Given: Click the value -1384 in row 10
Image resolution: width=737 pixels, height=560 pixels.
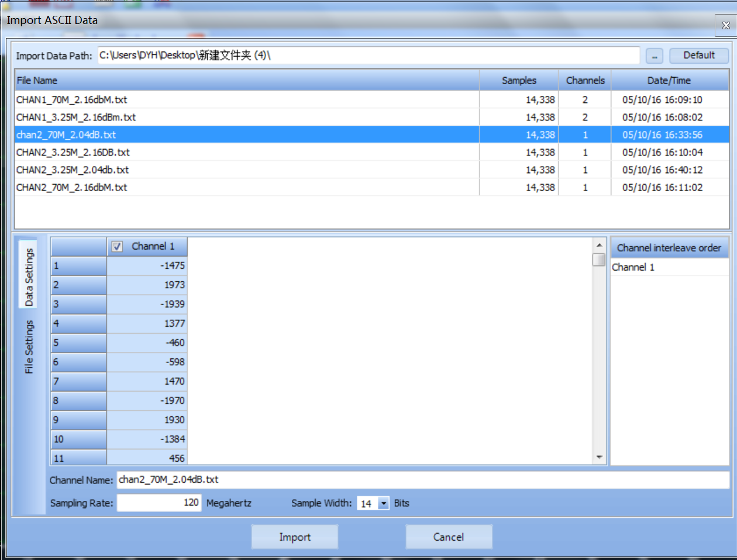Looking at the screenshot, I should click(x=147, y=440).
